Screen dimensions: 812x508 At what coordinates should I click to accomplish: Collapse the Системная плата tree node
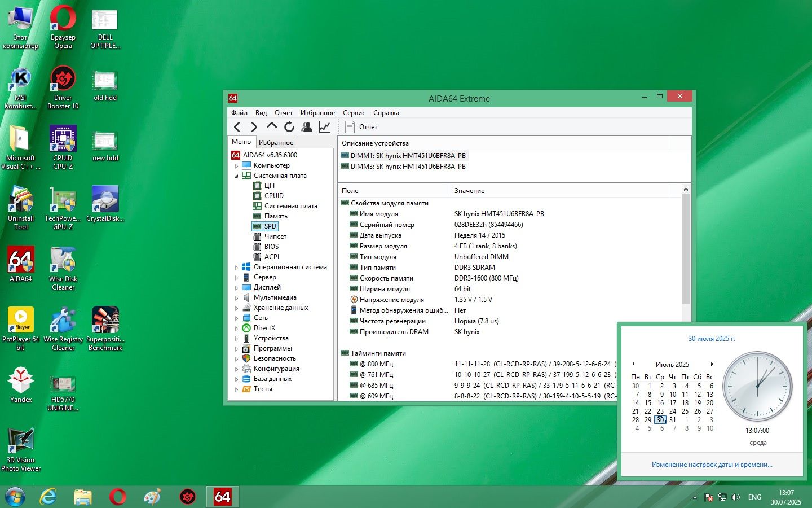[x=237, y=176]
